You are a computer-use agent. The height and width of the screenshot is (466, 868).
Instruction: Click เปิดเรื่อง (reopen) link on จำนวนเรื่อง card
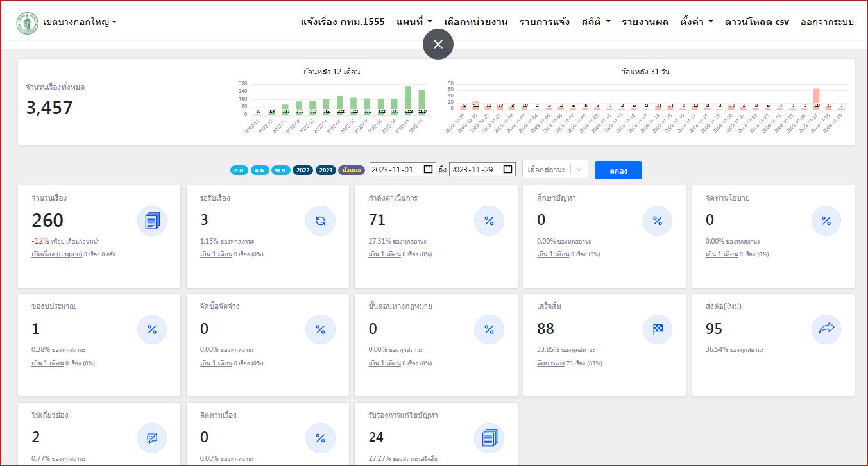57,254
